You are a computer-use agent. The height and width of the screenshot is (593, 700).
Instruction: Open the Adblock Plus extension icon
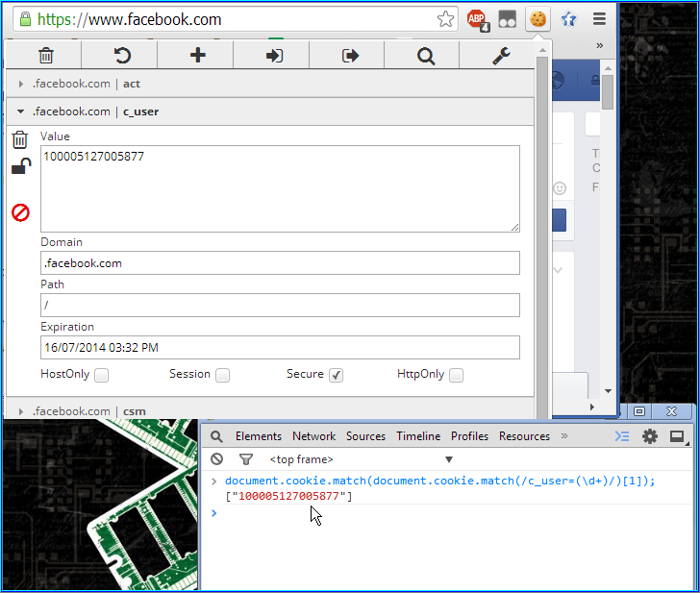pyautogui.click(x=478, y=20)
